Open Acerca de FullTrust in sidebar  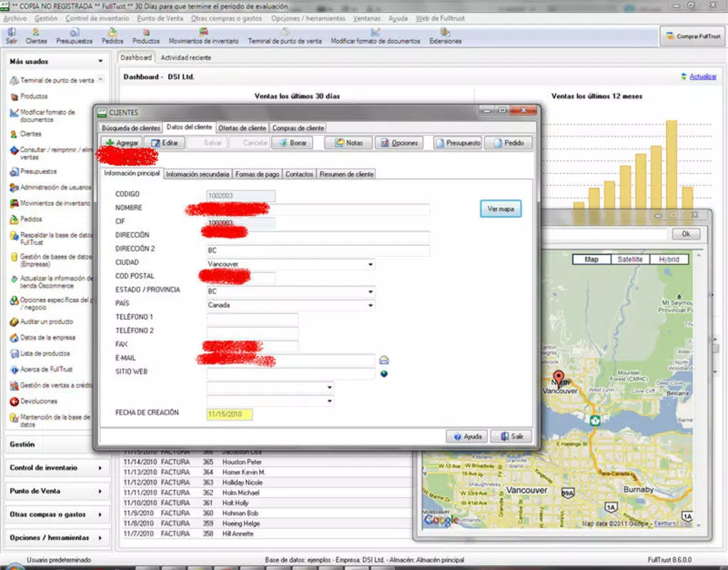point(41,369)
